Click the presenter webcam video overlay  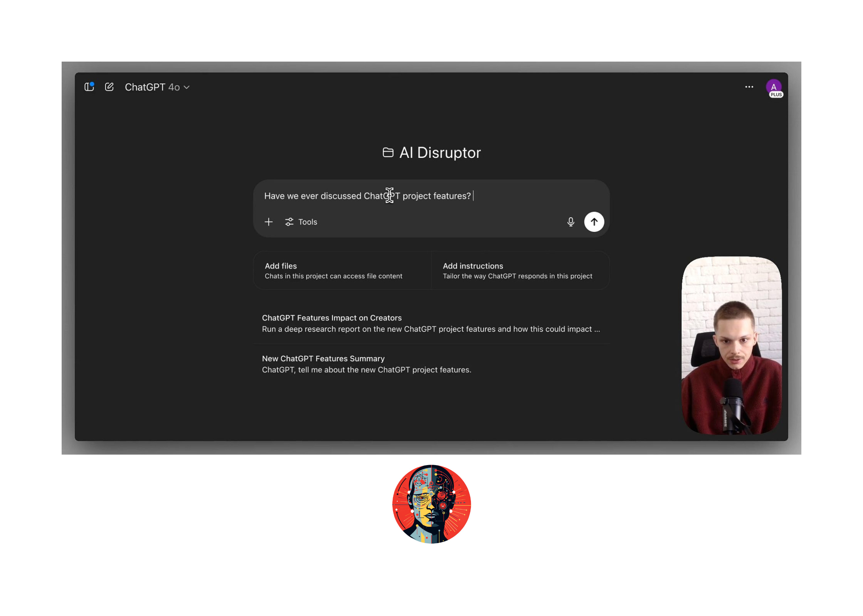(x=731, y=346)
